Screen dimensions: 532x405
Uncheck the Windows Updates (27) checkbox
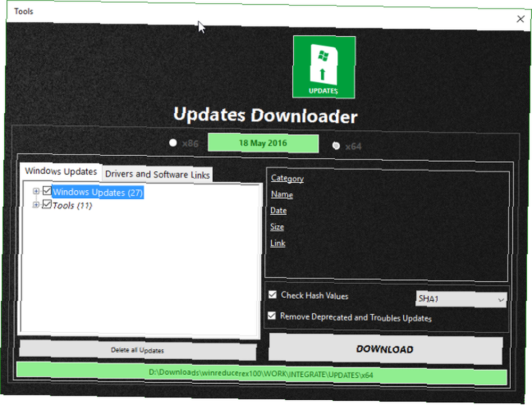(x=47, y=191)
